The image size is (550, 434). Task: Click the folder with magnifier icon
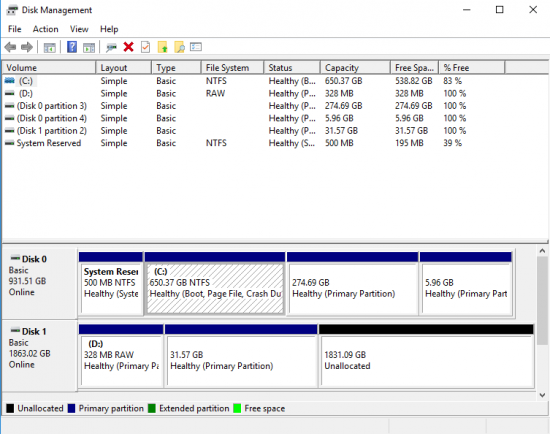pyautogui.click(x=179, y=47)
